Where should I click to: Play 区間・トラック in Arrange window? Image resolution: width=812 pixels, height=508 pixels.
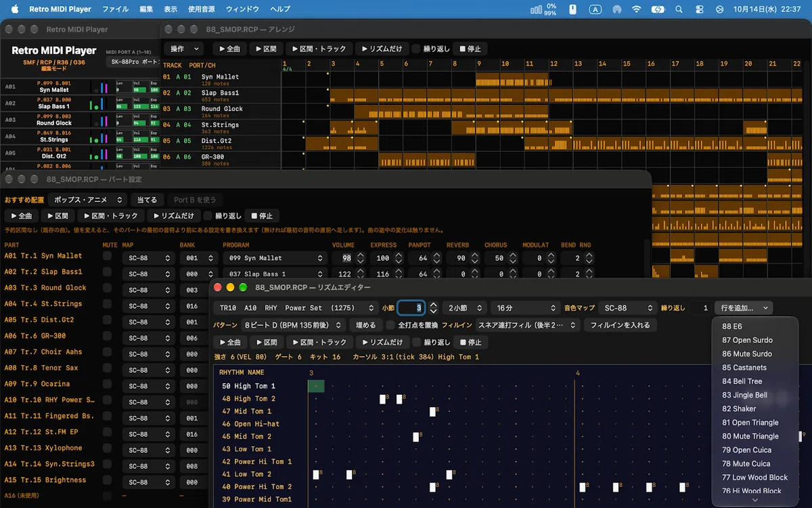(320, 49)
